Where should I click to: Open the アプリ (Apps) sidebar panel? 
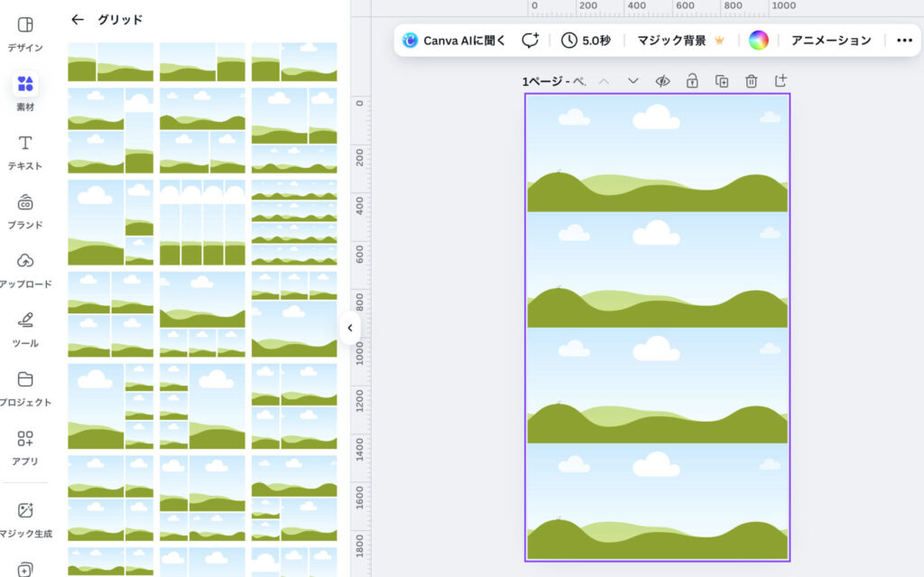click(x=25, y=446)
